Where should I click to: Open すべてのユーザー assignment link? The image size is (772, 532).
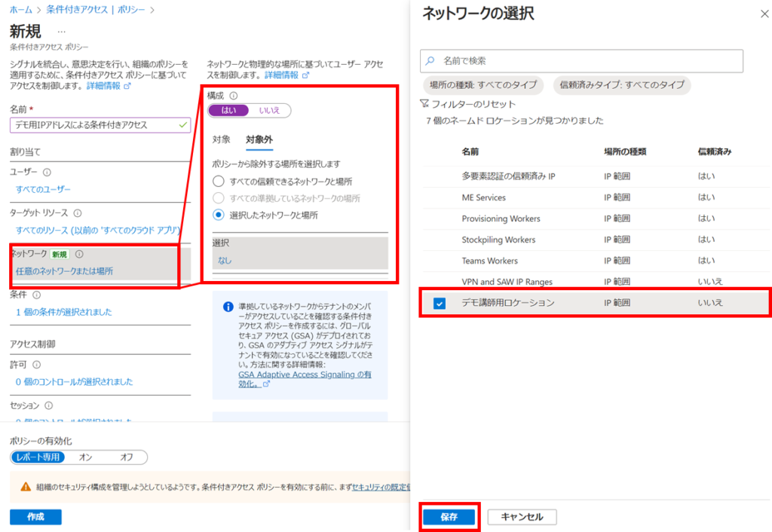[43, 189]
